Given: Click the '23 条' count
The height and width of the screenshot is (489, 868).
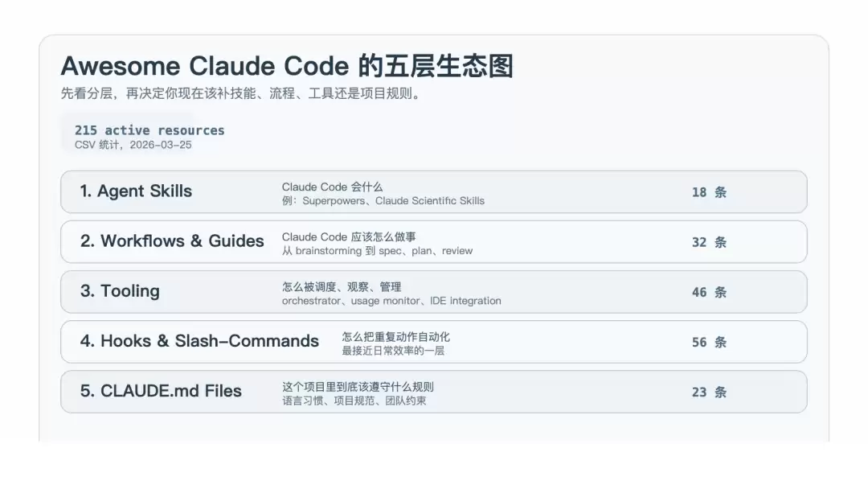Looking at the screenshot, I should click(x=709, y=392).
